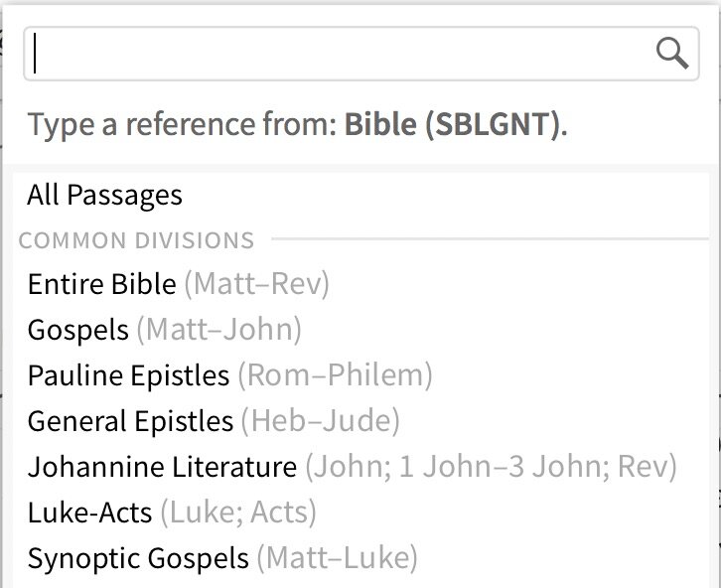Click the Bible (SBLGNT) bold label

click(x=456, y=124)
